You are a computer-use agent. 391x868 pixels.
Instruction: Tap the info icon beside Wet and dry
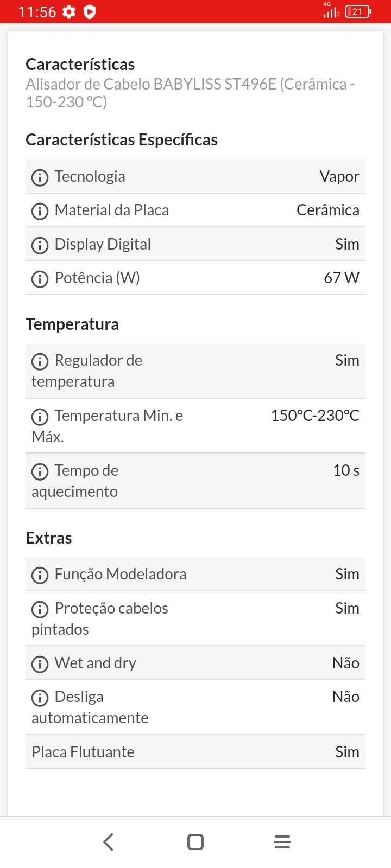click(x=40, y=664)
